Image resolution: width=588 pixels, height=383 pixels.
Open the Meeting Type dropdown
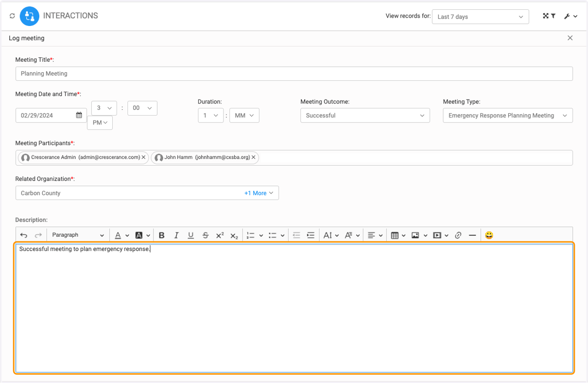(x=508, y=115)
